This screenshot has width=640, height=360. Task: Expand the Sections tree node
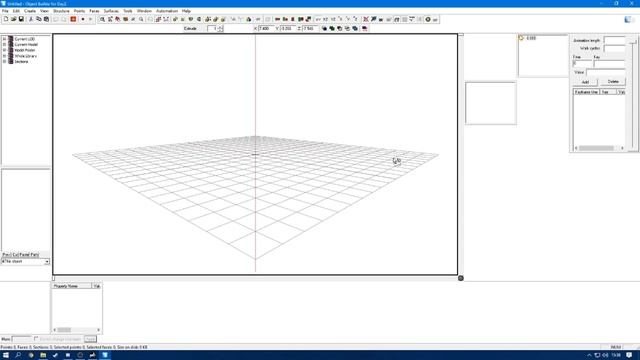pyautogui.click(x=4, y=62)
